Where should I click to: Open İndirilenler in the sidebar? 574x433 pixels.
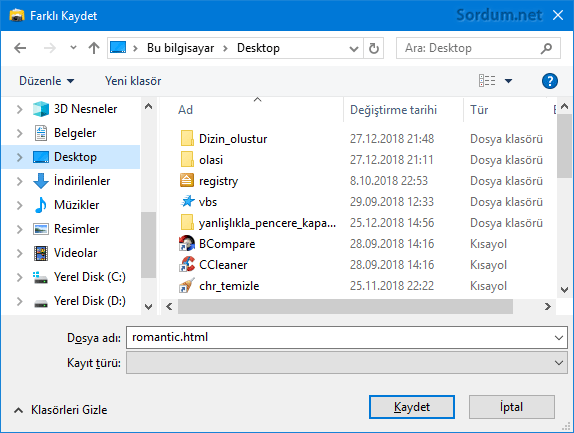(x=71, y=181)
